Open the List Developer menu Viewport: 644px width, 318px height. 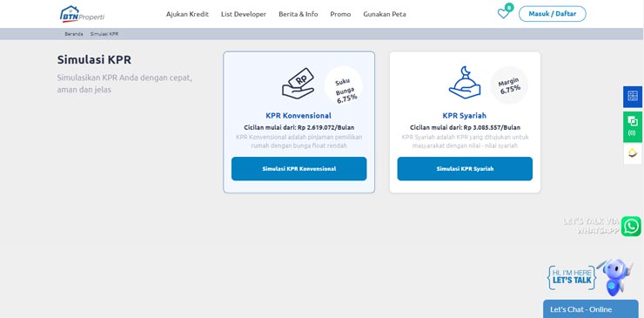(x=244, y=14)
